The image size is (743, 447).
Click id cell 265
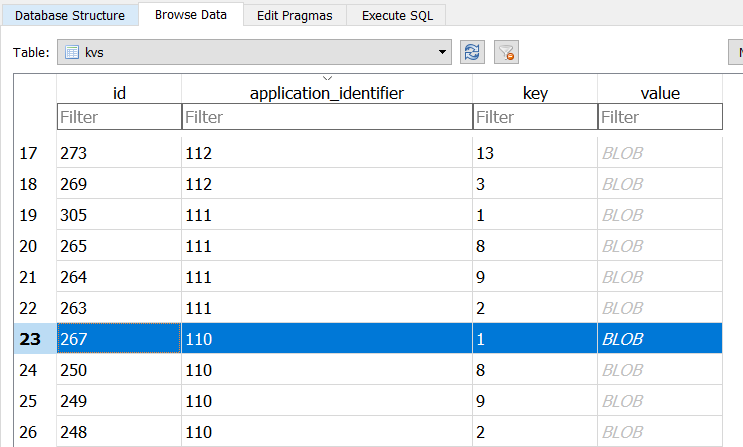coord(119,246)
